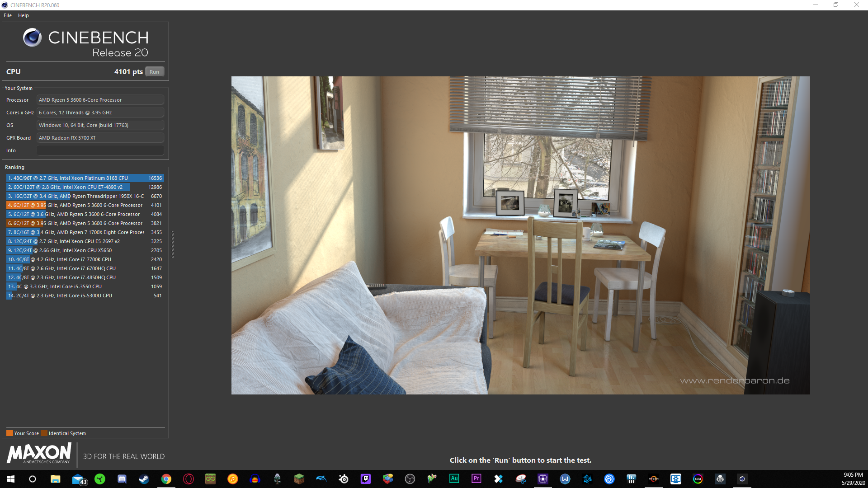Image resolution: width=868 pixels, height=488 pixels.
Task: Open the Windows Start menu
Action: pyautogui.click(x=11, y=479)
